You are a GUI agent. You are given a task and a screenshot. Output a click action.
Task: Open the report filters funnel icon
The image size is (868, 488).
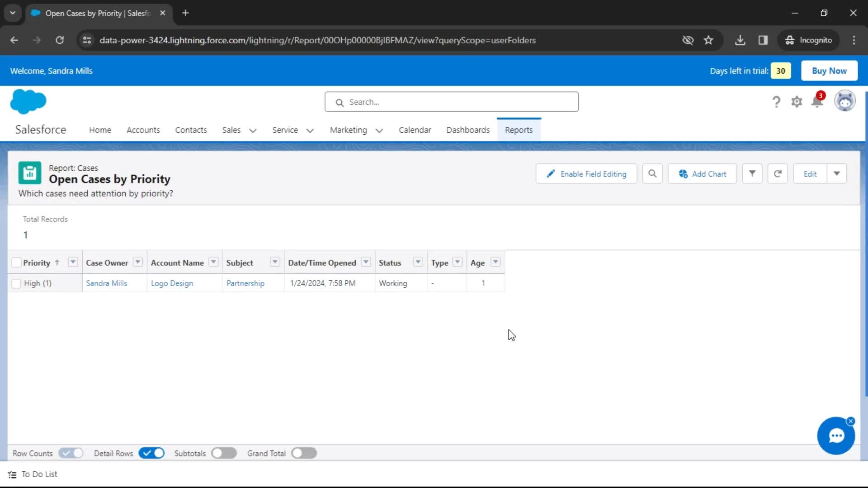[x=752, y=174]
